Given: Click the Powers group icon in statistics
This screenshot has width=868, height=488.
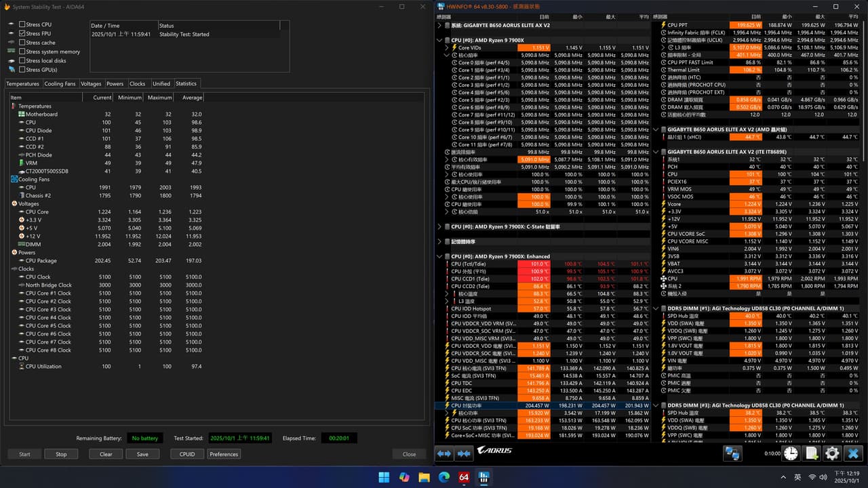Looking at the screenshot, I should 14,253.
